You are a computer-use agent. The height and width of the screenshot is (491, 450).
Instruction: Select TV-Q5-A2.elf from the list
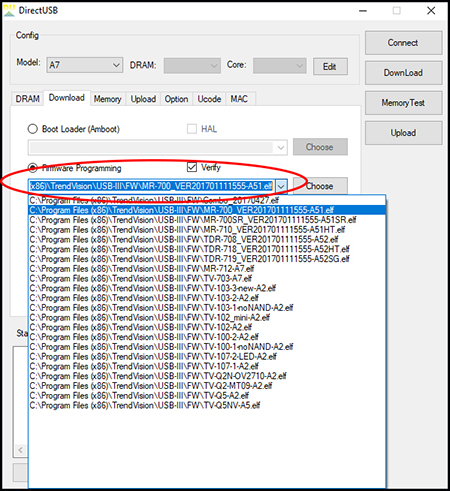(207, 395)
